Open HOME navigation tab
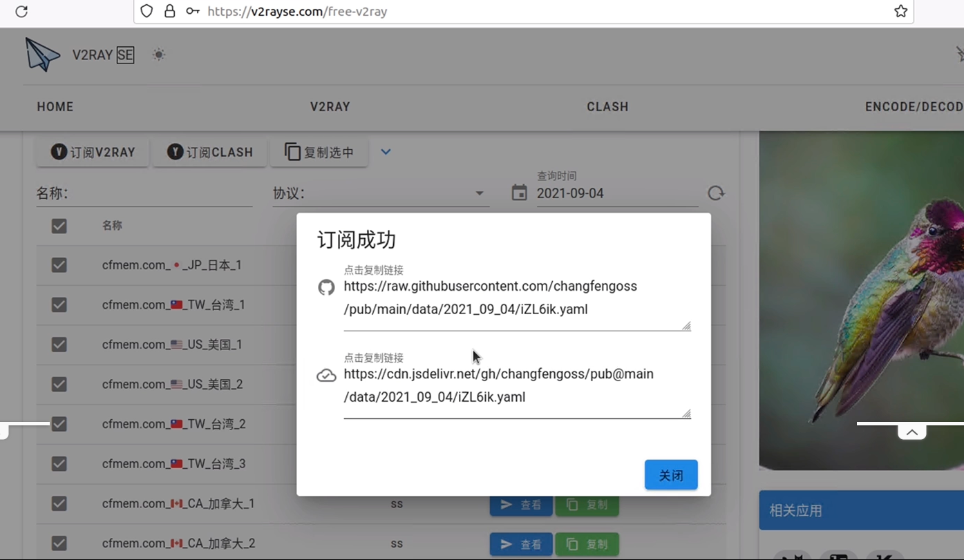 tap(55, 106)
